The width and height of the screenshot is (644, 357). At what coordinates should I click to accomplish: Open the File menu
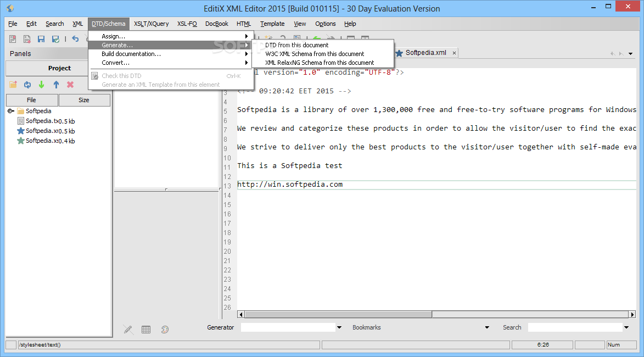coord(13,24)
